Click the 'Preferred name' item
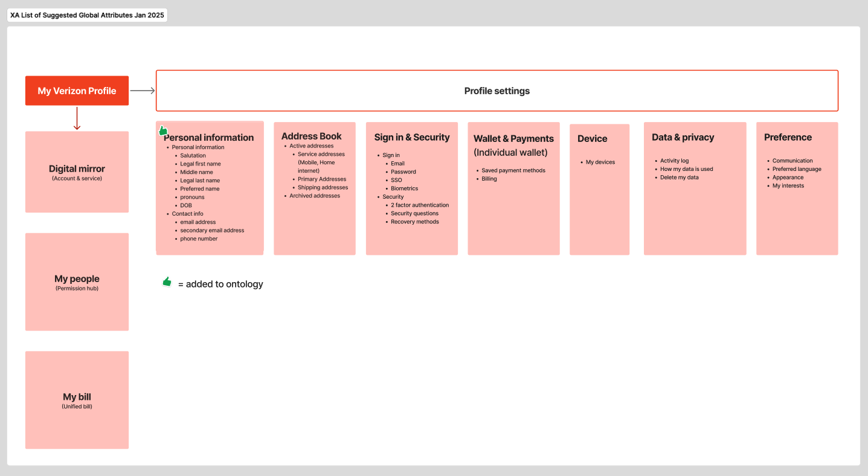Viewport: 868px width, 476px height. pyautogui.click(x=200, y=189)
